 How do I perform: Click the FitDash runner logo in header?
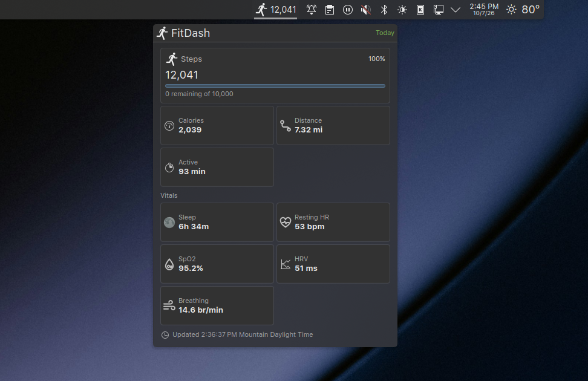tap(162, 33)
